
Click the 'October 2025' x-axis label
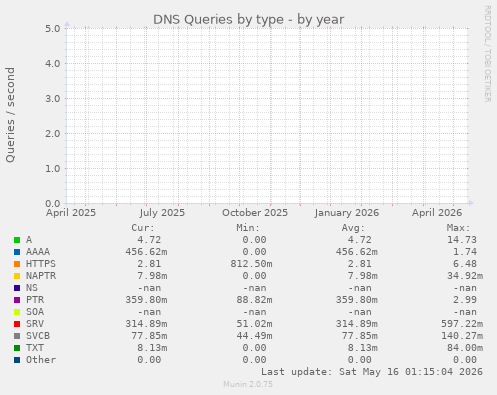(x=255, y=213)
